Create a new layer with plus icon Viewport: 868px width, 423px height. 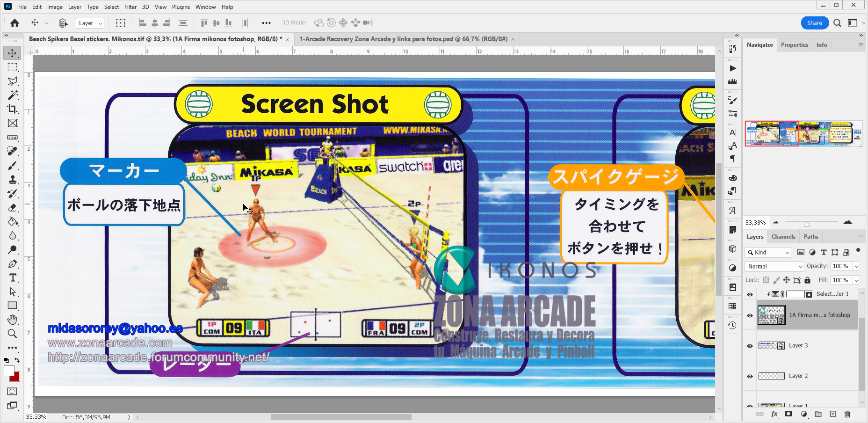[x=833, y=414]
